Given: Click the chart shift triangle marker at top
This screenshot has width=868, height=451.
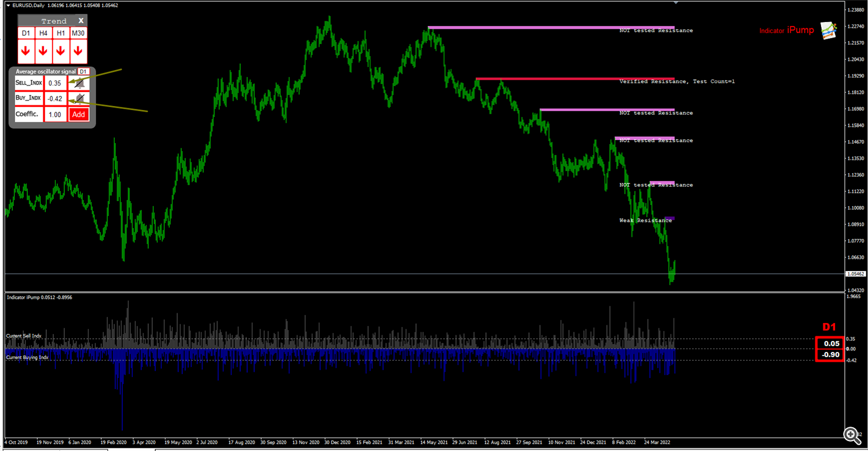Looking at the screenshot, I should point(675,3).
